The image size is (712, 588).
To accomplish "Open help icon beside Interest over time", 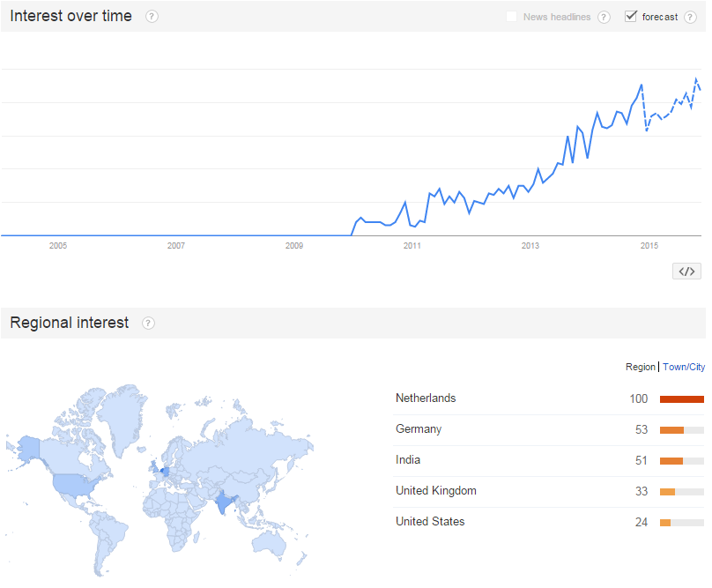I will coord(152,17).
